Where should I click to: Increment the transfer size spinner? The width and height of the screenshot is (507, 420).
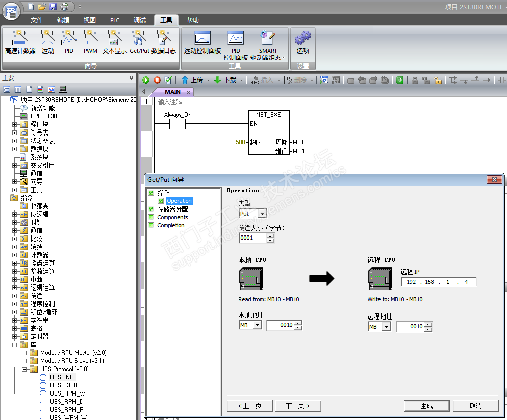[270, 235]
